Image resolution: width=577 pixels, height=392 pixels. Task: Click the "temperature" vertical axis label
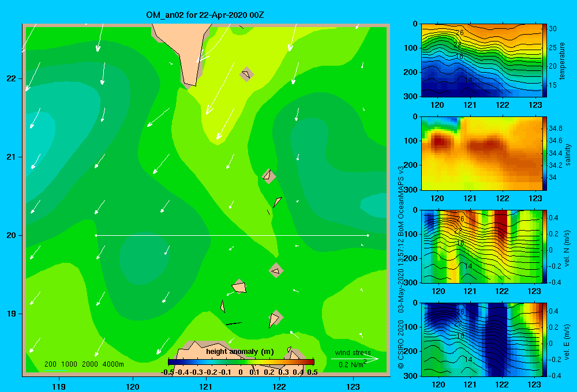[x=562, y=61]
